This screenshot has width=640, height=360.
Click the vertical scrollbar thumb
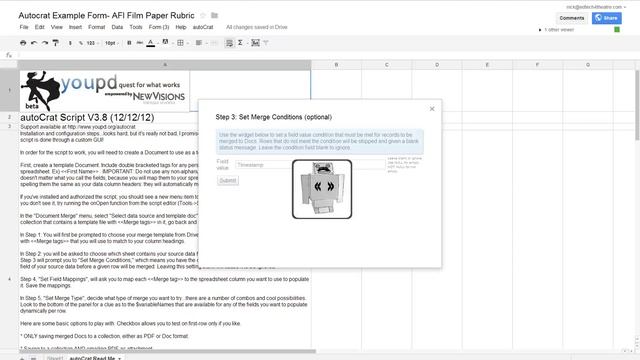click(638, 105)
